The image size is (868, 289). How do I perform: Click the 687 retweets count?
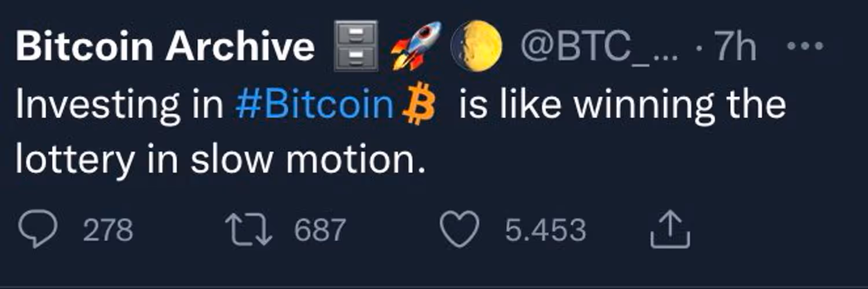point(319,230)
